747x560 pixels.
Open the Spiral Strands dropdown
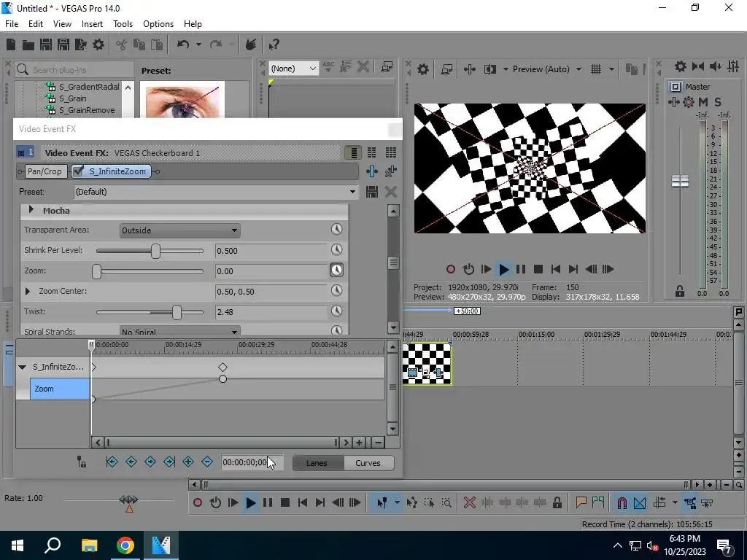point(179,330)
